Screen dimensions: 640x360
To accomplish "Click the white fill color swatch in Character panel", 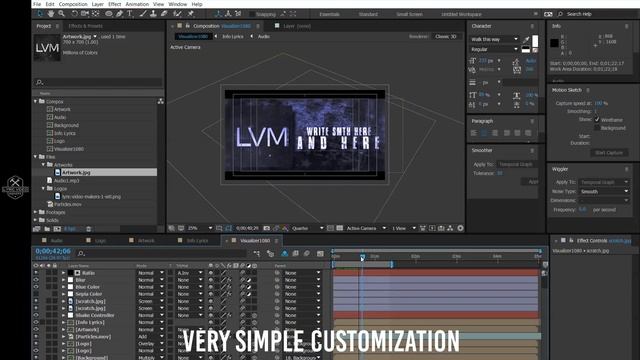I will (x=535, y=40).
